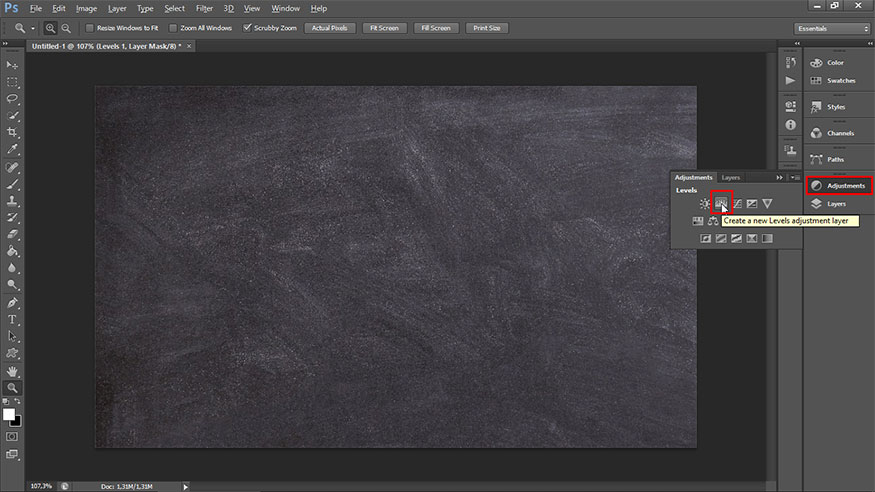Open the Swatches panel from dock
875x492 pixels.
point(839,81)
